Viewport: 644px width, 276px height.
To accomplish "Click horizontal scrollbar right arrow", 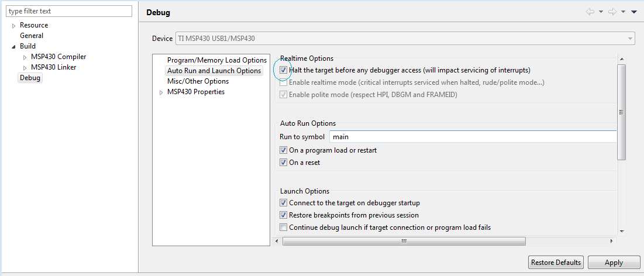I will (x=612, y=241).
